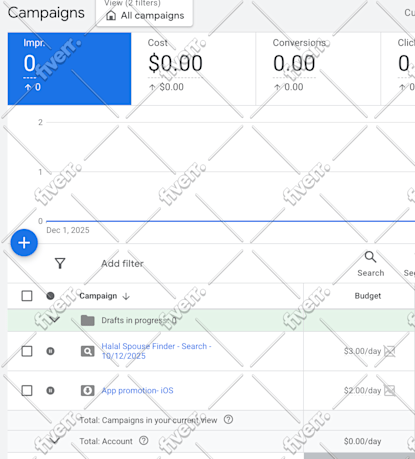
Task: Toggle select-all campaigns header checkbox
Action: tap(27, 296)
